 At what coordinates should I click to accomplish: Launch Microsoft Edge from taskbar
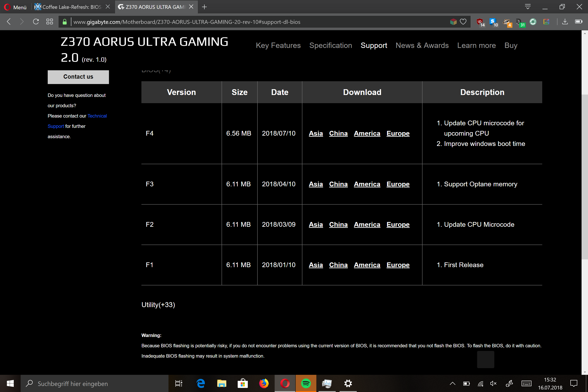coord(201,383)
